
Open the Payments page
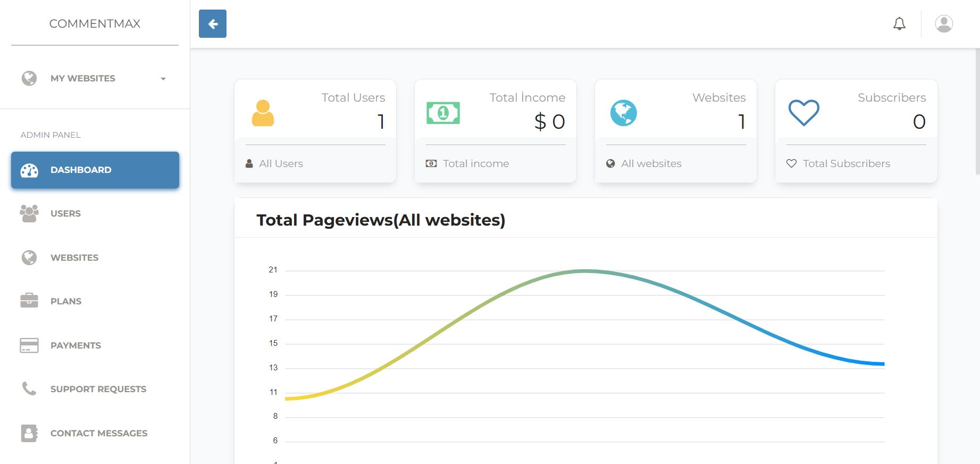(76, 345)
